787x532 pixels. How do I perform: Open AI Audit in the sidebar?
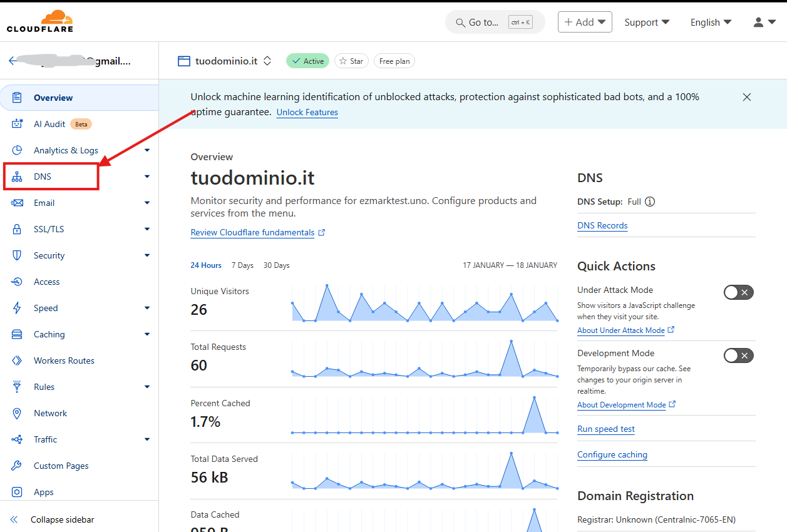pyautogui.click(x=49, y=124)
